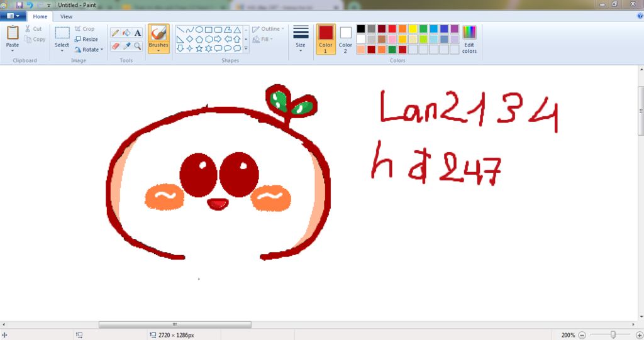Pick the black color swatch
Viewport: 644px width, 340px height.
point(360,29)
